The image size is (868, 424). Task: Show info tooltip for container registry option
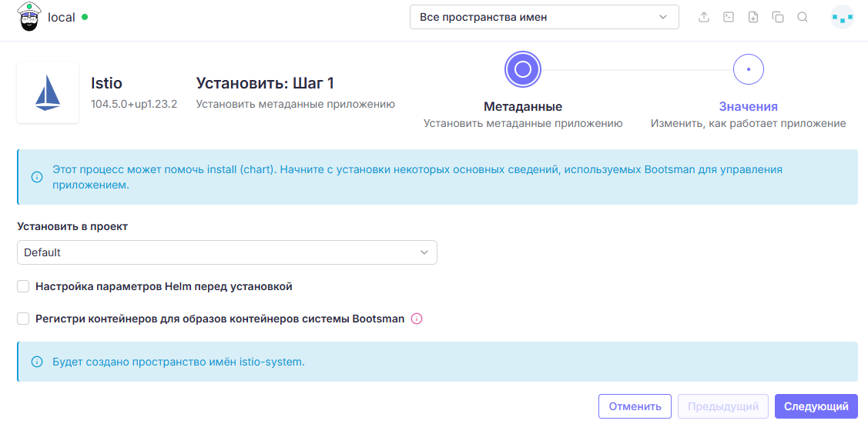point(417,319)
